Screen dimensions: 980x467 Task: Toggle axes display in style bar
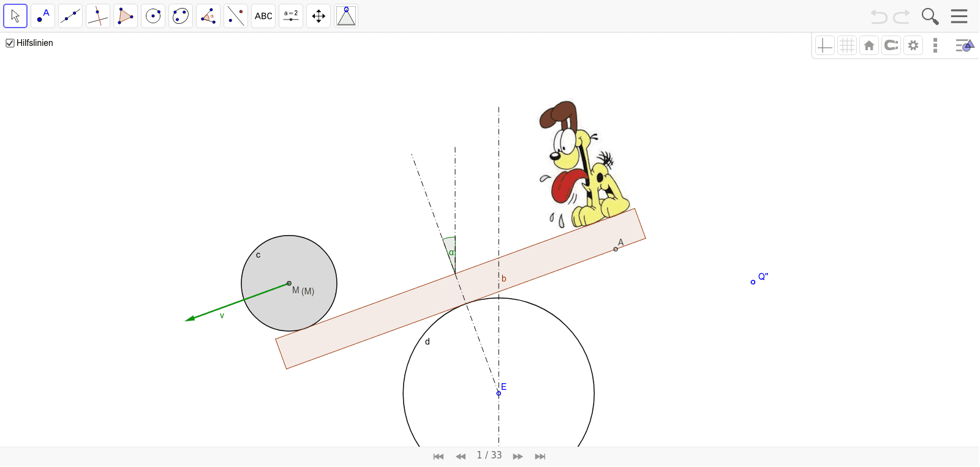[825, 45]
